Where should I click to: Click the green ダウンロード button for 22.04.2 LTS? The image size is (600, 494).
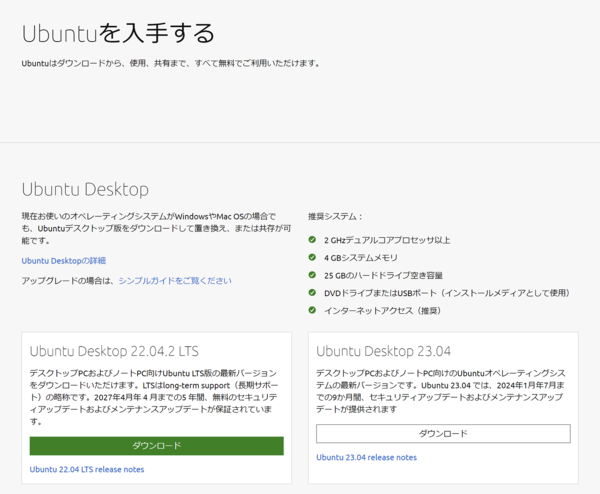tap(157, 446)
